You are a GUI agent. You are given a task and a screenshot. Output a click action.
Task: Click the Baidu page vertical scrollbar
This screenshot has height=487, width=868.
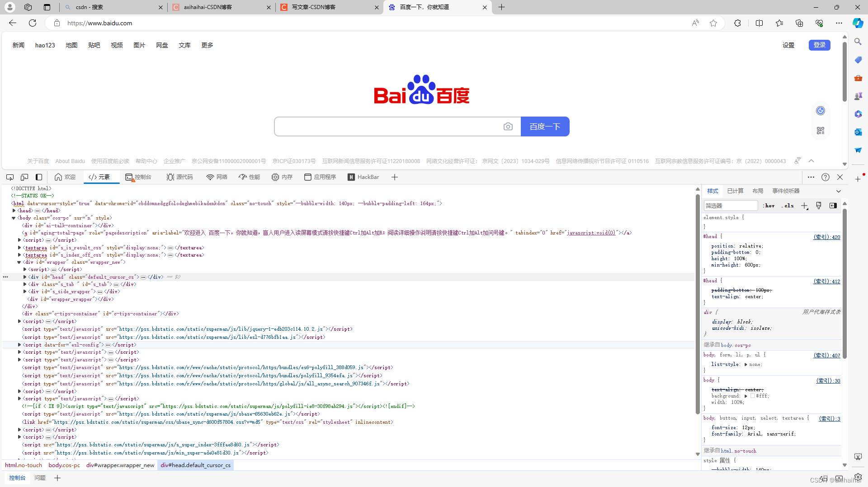coord(844,72)
